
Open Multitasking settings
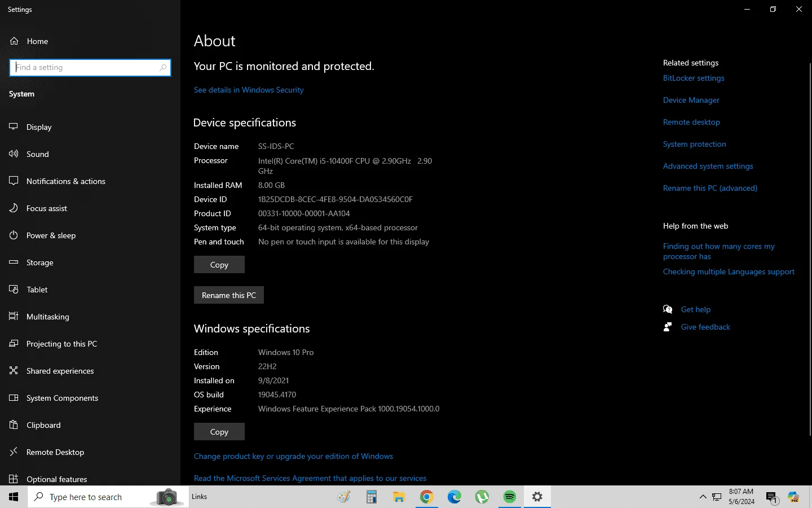coord(90,317)
